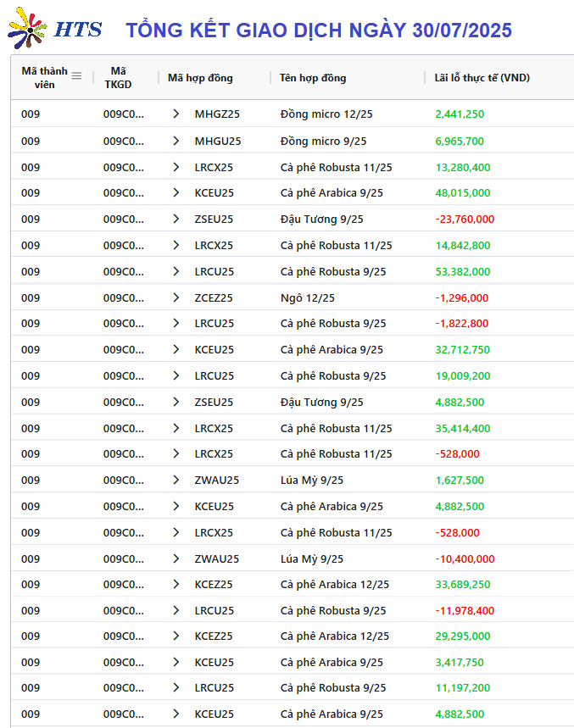Expand chevron of row with loss -23,760,000
574x728 pixels.
(x=176, y=219)
